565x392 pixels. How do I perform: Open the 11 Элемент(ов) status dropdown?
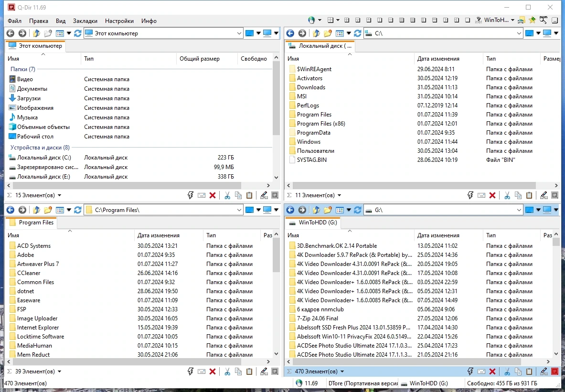click(340, 195)
